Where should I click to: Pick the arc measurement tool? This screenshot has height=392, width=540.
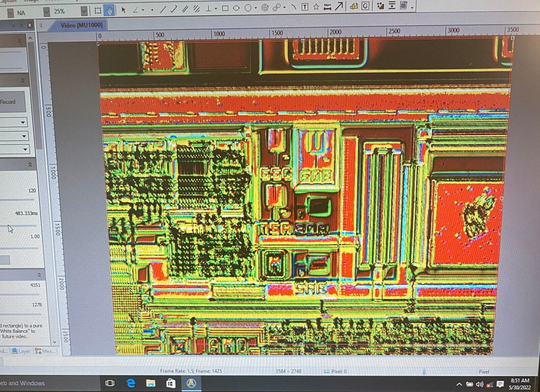pyautogui.click(x=294, y=7)
